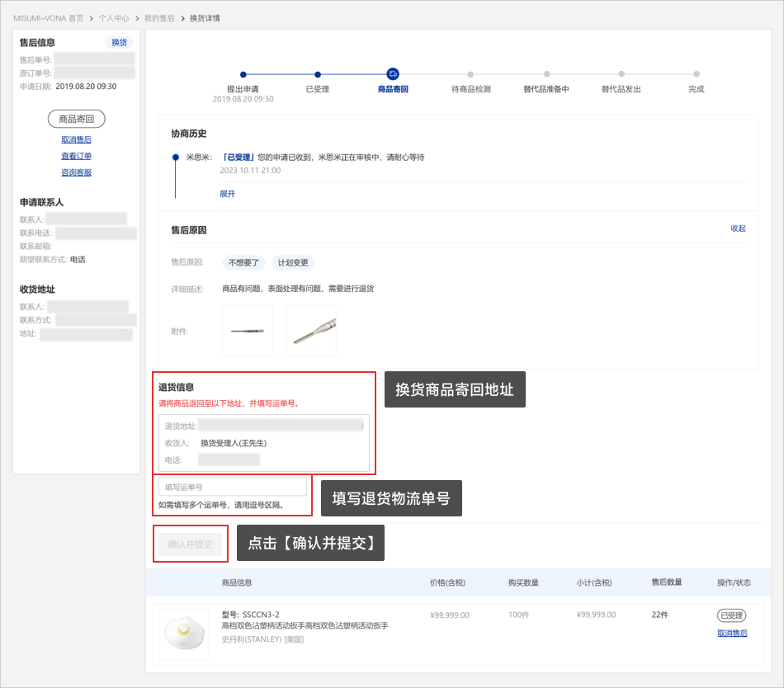Open second attachment thumbnail image
This screenshot has height=688, width=784.
pos(310,331)
